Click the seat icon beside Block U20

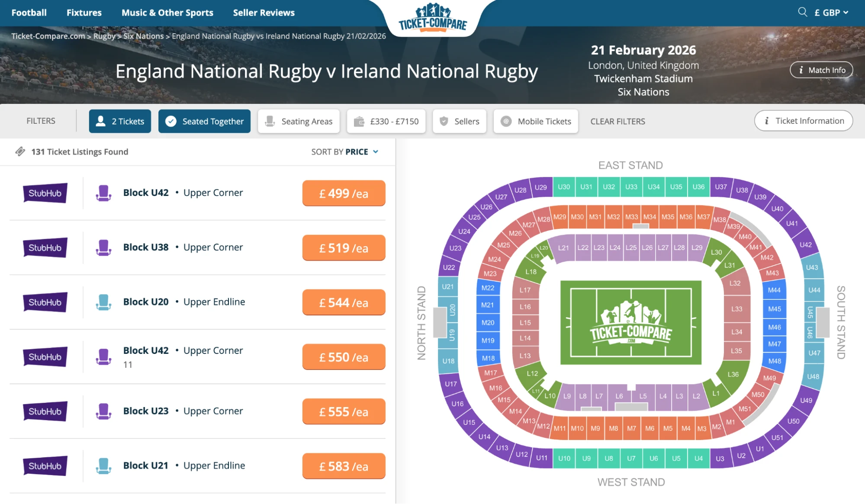(x=103, y=302)
